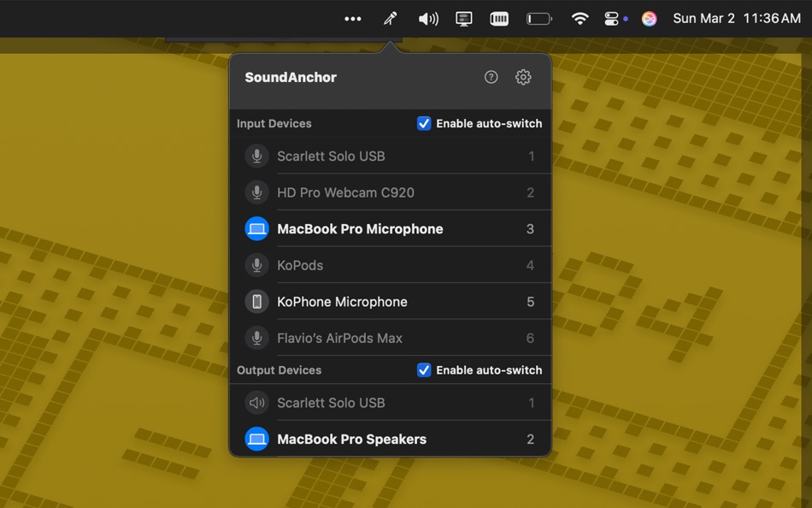Select KoPods input device
The height and width of the screenshot is (508, 812).
(391, 265)
